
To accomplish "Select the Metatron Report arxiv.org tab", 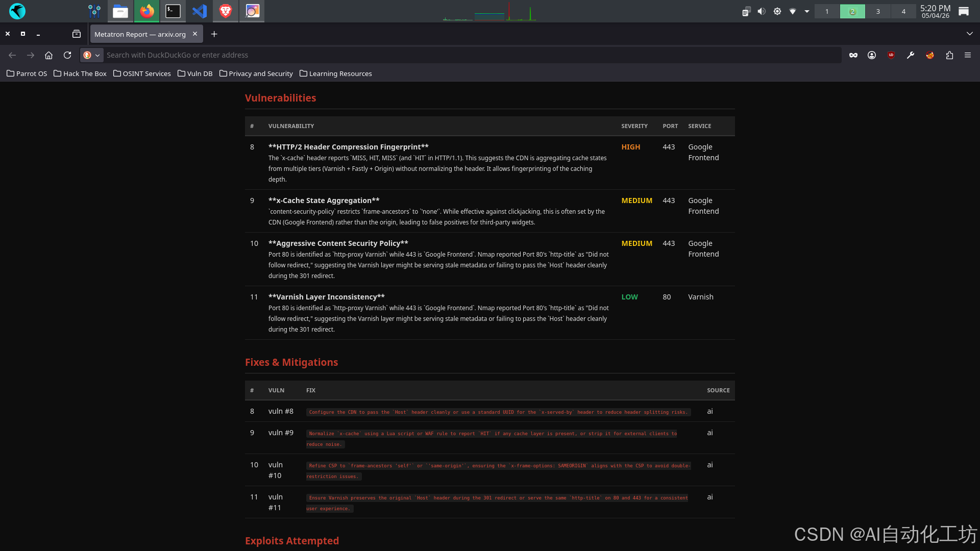I will (140, 34).
